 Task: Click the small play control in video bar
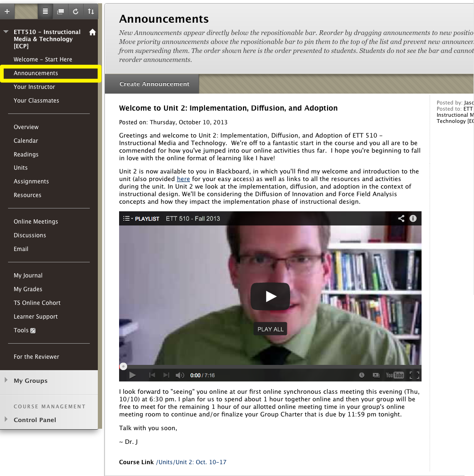(x=132, y=375)
